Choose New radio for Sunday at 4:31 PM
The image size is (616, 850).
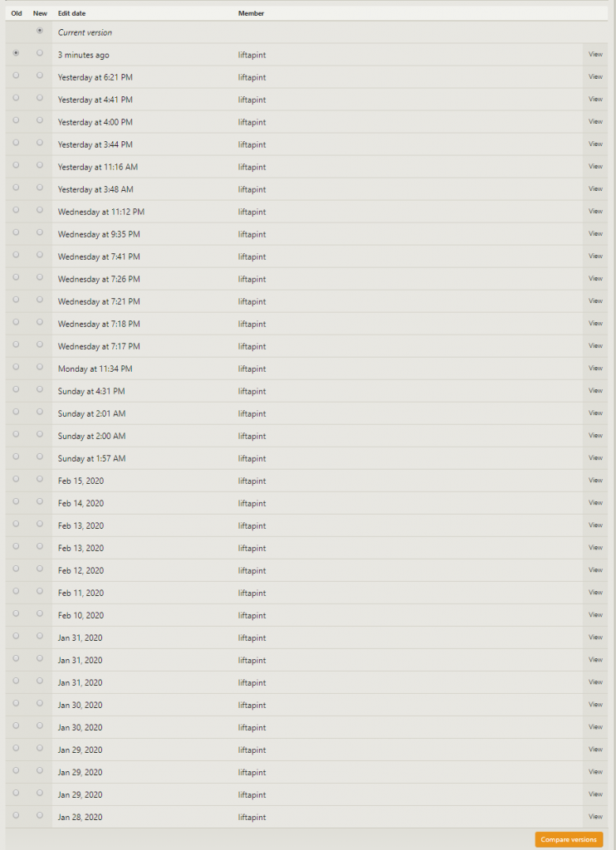click(40, 389)
